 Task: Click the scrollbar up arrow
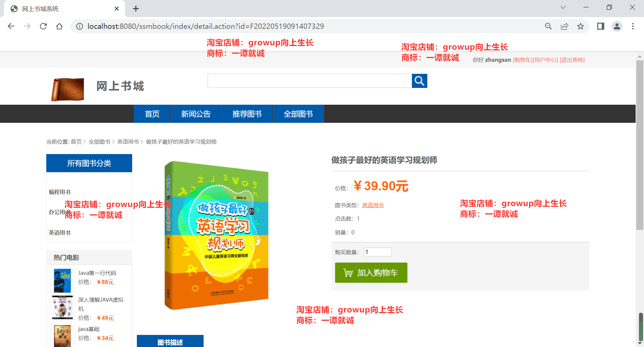(x=640, y=56)
